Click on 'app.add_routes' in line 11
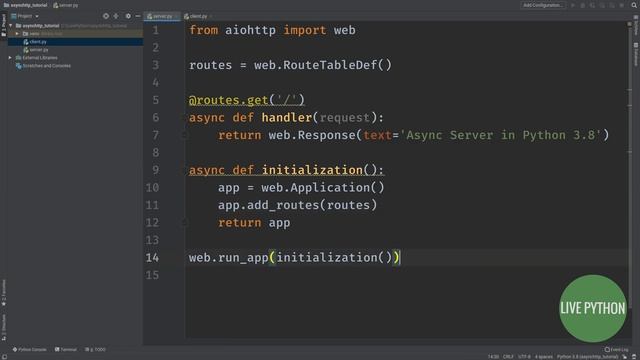 (x=268, y=205)
